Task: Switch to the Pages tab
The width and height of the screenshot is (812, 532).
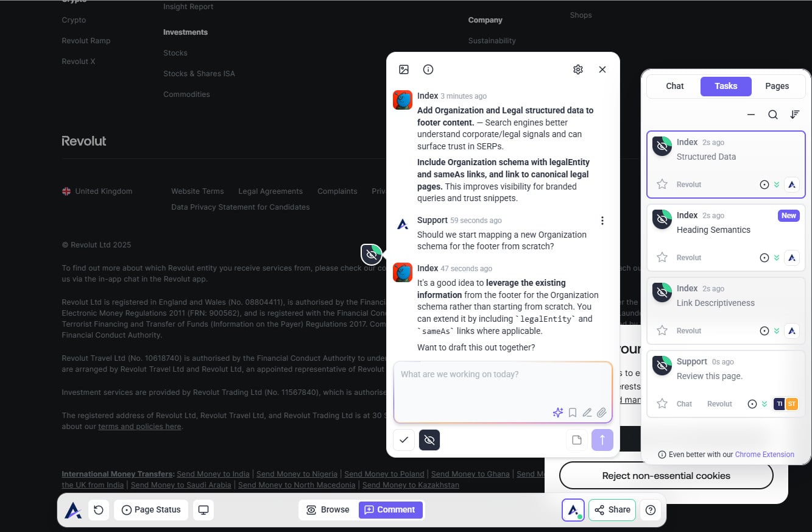Action: click(x=777, y=86)
